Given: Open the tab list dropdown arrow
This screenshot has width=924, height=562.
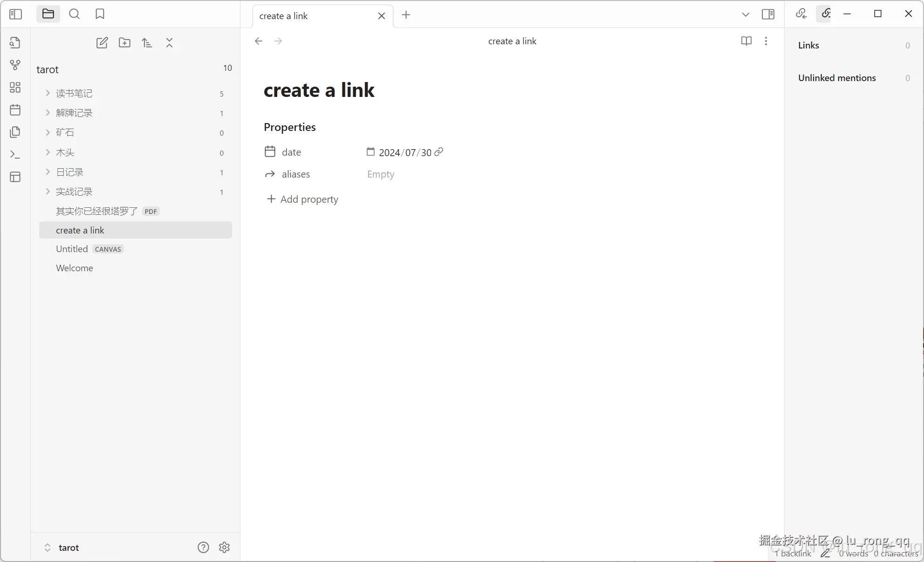Looking at the screenshot, I should tap(745, 14).
